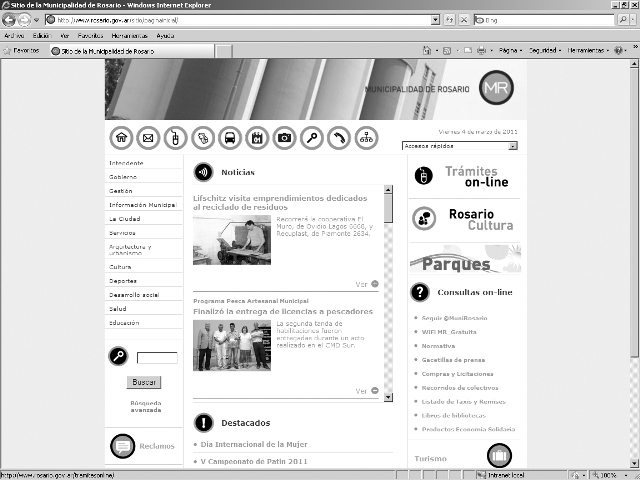Open the Favoritos menu

[x=90, y=36]
